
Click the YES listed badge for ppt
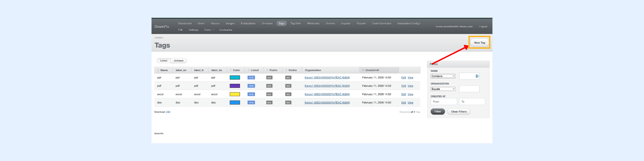click(x=251, y=77)
